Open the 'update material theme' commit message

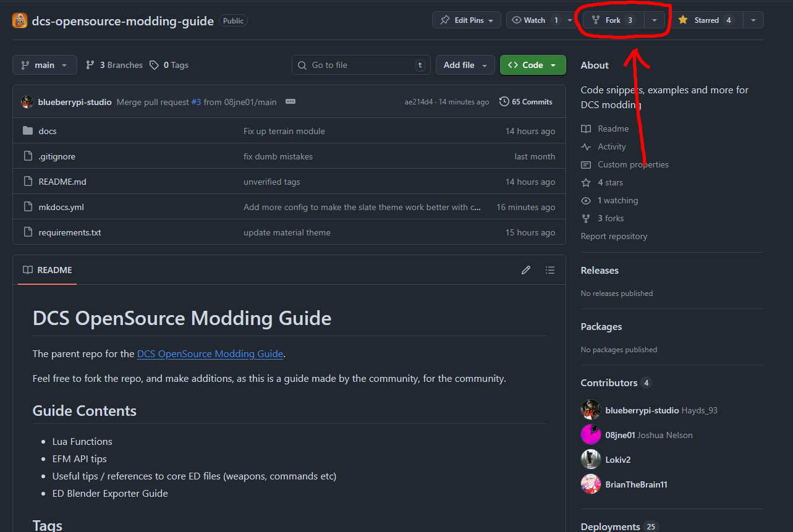tap(287, 232)
